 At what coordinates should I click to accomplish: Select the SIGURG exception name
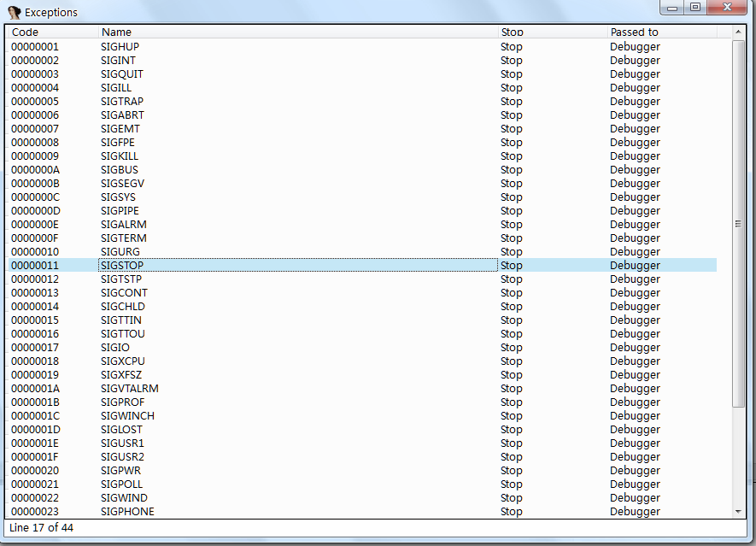pyautogui.click(x=120, y=252)
